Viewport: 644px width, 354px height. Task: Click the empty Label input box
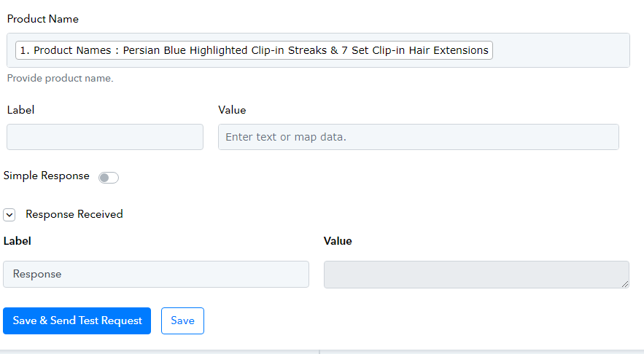point(105,137)
